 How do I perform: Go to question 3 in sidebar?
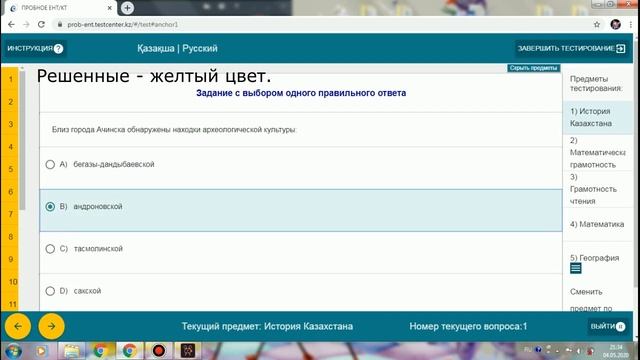point(10,124)
